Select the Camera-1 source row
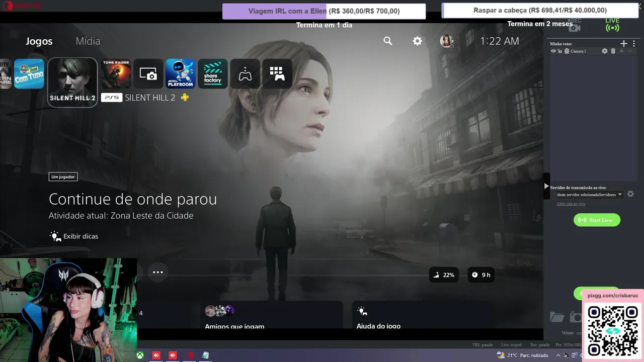The image size is (644, 362). tap(593, 51)
